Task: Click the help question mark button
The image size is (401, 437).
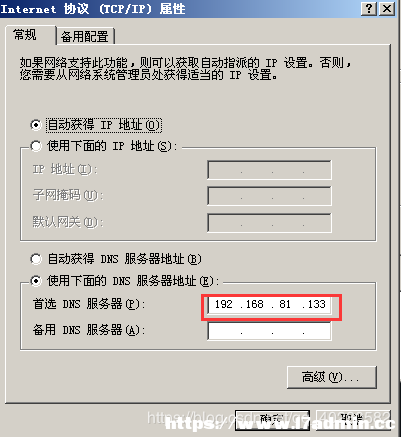Action: coord(369,9)
